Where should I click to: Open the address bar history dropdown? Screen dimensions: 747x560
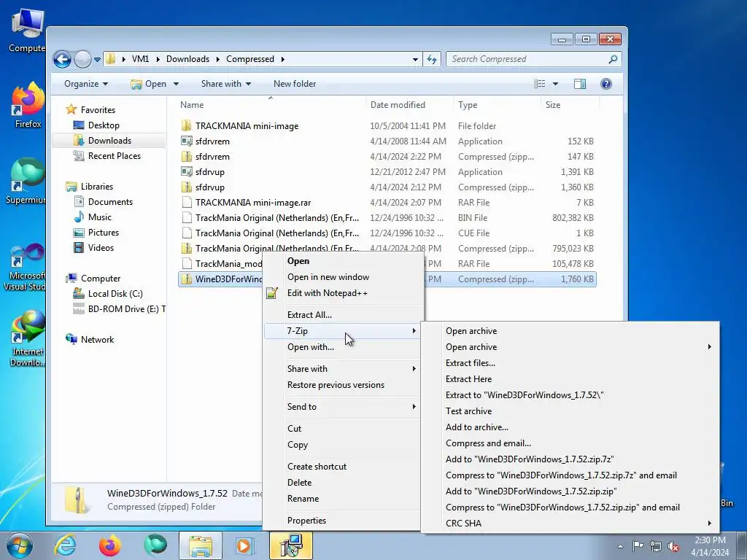(x=415, y=60)
